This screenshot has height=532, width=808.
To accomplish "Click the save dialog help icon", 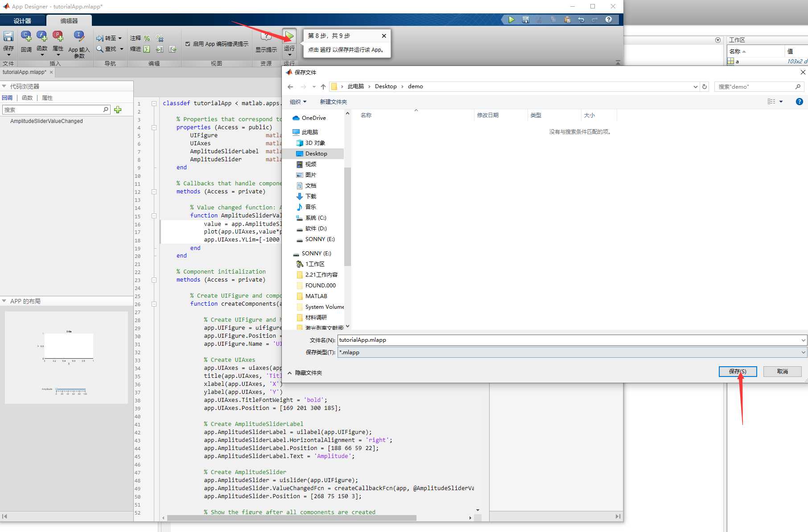I will tap(800, 102).
